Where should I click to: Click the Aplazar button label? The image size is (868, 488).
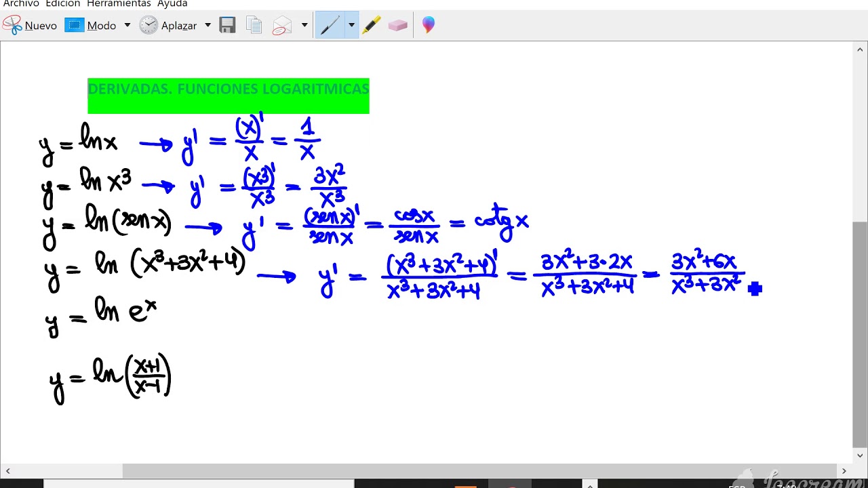pyautogui.click(x=179, y=26)
